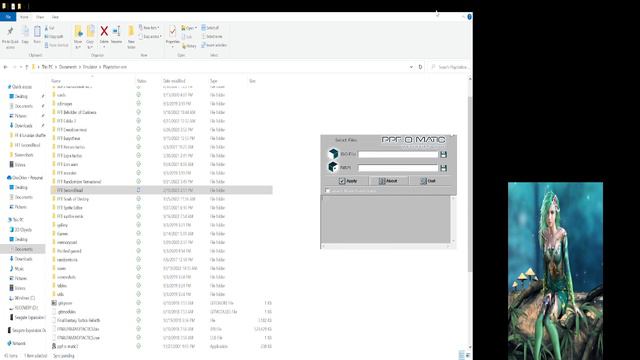
Task: Click the Apply button in PPF-O-Matic
Action: point(347,181)
